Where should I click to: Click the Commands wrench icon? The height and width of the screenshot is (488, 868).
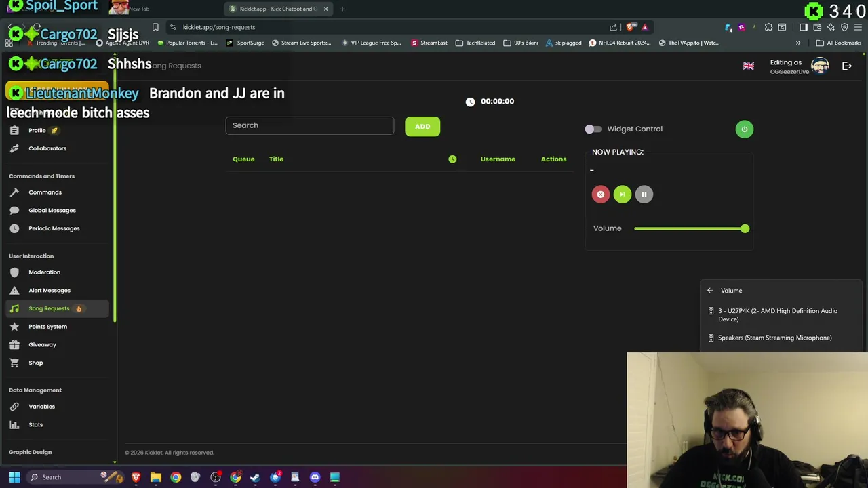14,192
